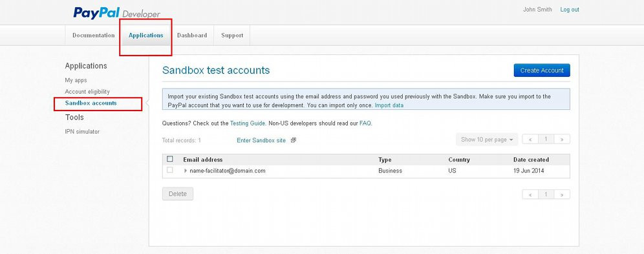Click the Email address column header

point(203,160)
